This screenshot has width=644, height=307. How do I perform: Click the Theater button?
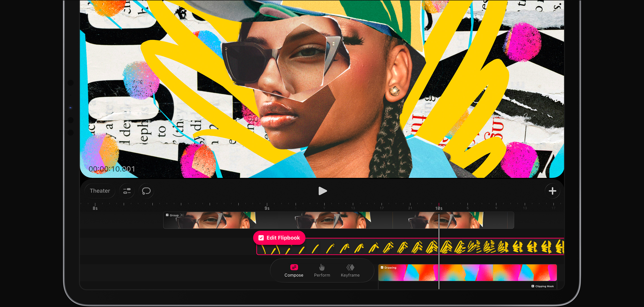coord(100,191)
